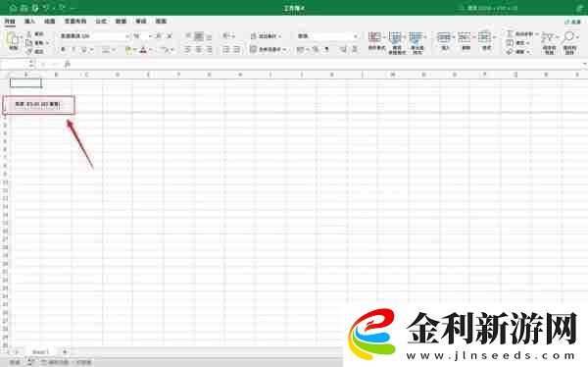Toggle Align Left
Screen dimensions: 588x367
(188, 50)
